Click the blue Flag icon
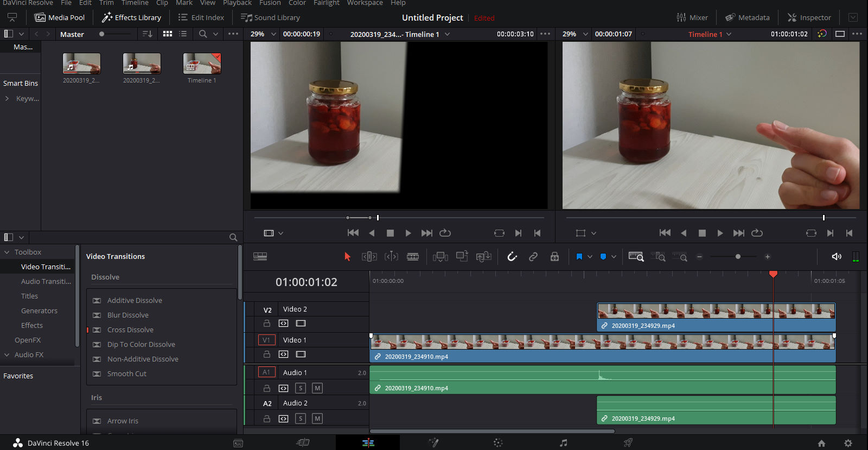 click(x=579, y=256)
